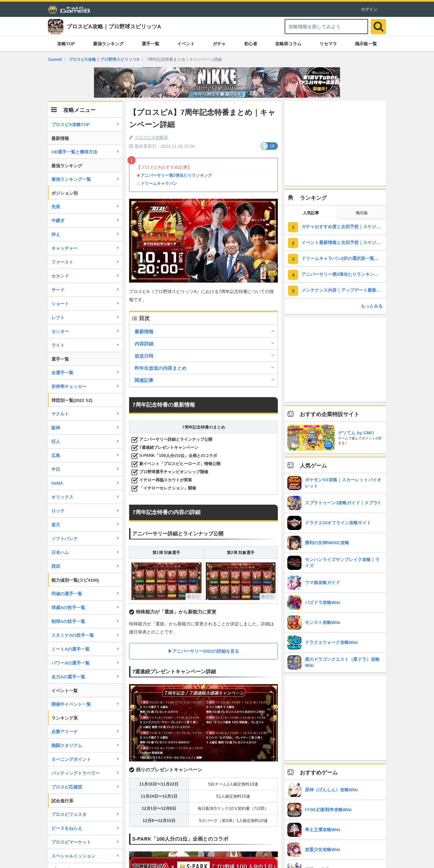Open the 原神 攻略Wiki game icon
The image size is (434, 868).
tap(294, 790)
